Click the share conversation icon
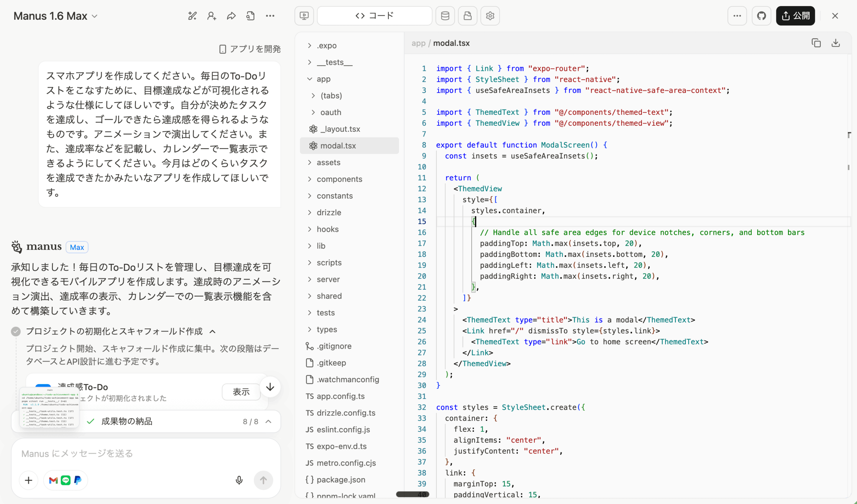This screenshot has width=857, height=504. click(x=231, y=16)
